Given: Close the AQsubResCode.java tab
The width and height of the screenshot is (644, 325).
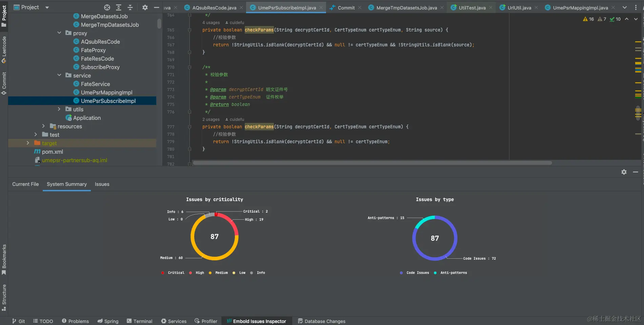Looking at the screenshot, I should coord(241,7).
